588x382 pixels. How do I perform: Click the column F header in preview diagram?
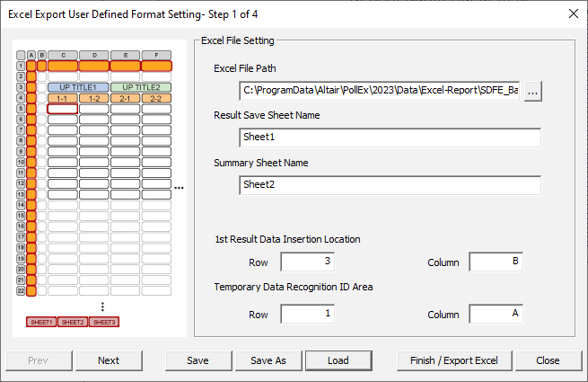[156, 56]
